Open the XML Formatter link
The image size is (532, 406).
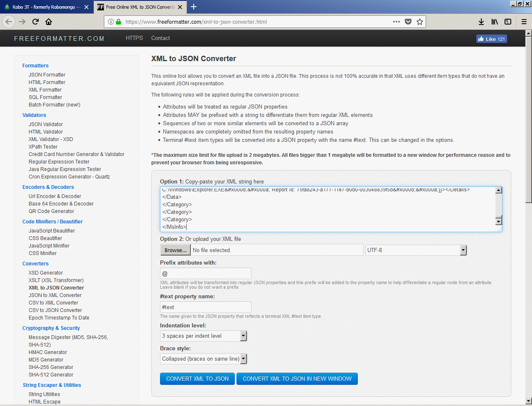click(45, 90)
